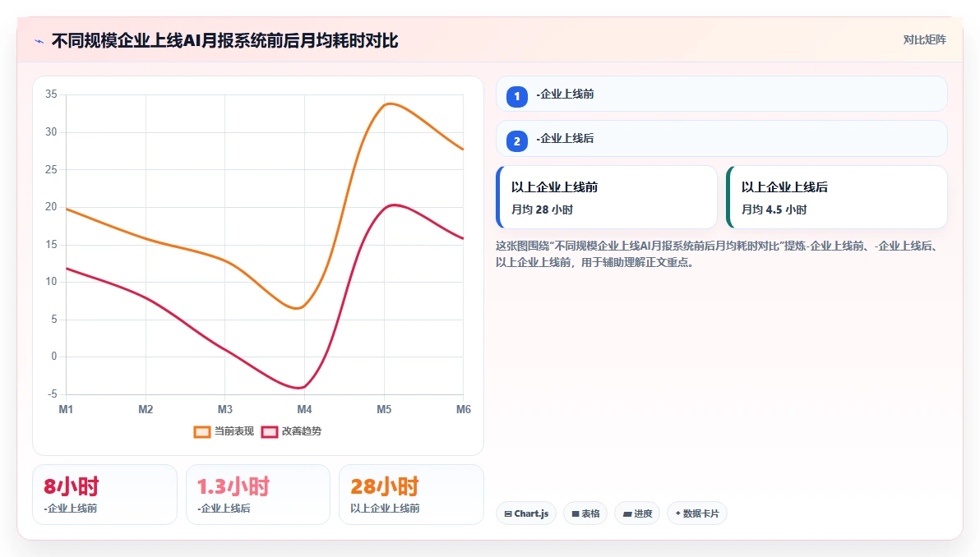Screen dimensions: 980x557
Task: Click the 8小时 statistic value
Action: click(x=72, y=486)
